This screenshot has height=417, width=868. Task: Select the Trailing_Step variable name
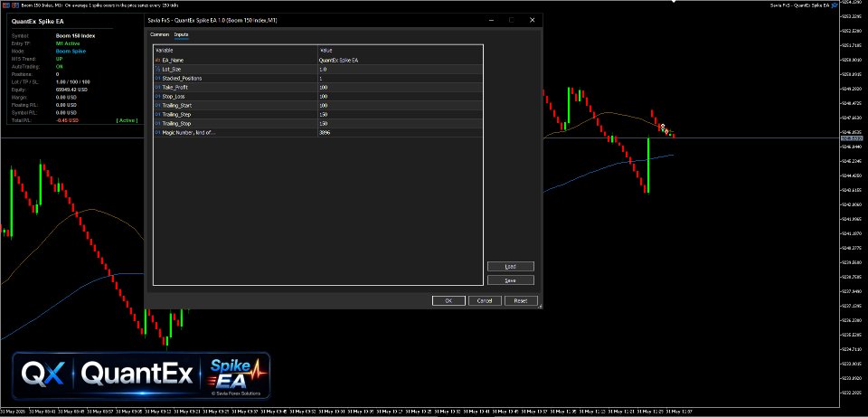[x=176, y=115]
